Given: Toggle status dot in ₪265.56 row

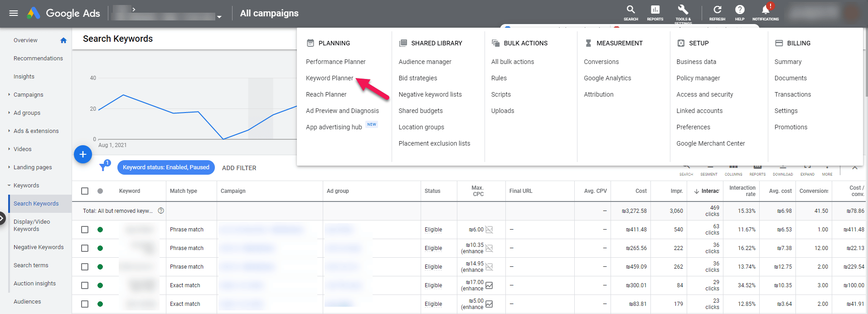Looking at the screenshot, I should point(100,248).
